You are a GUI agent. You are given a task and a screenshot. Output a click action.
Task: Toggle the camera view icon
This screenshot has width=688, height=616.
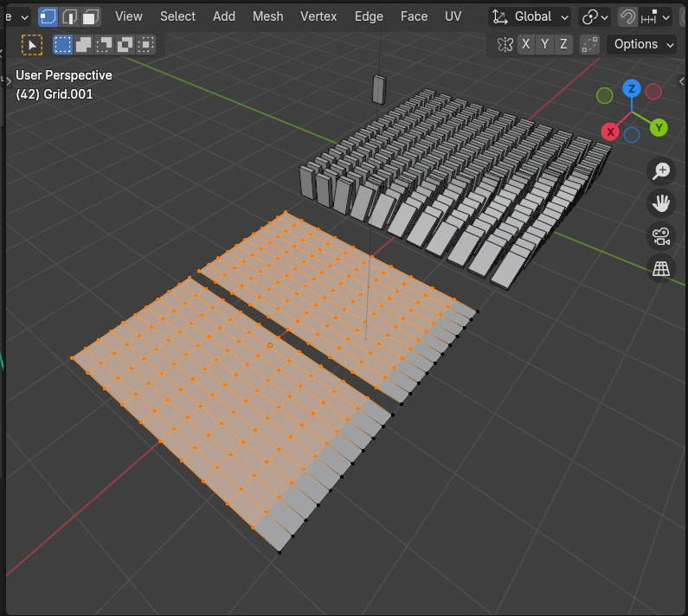661,236
